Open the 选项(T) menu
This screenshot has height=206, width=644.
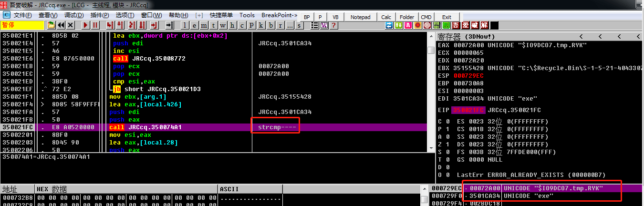[x=125, y=15]
